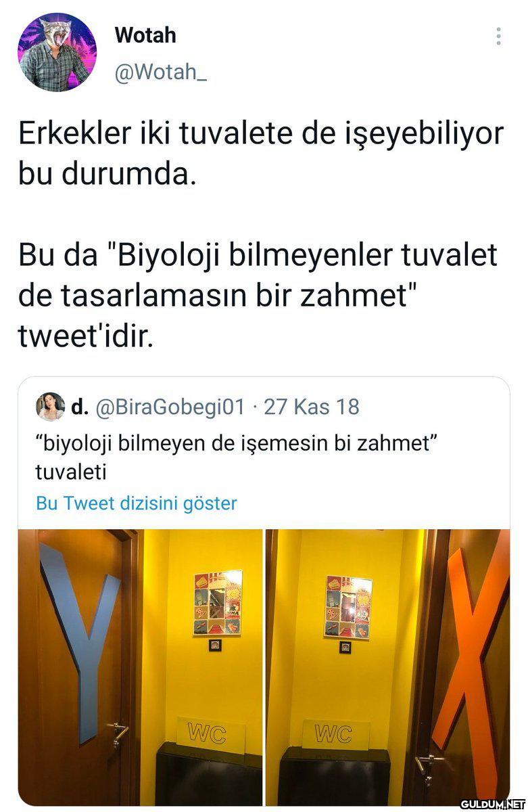Screen dimensions: 528x812
Task: Open the @Wotah_ handle
Action: pyautogui.click(x=161, y=72)
